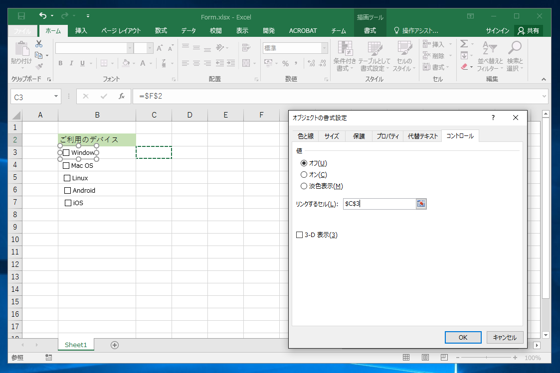Check the Linux checkbox on sheet
This screenshot has height=373, width=560.
67,178
